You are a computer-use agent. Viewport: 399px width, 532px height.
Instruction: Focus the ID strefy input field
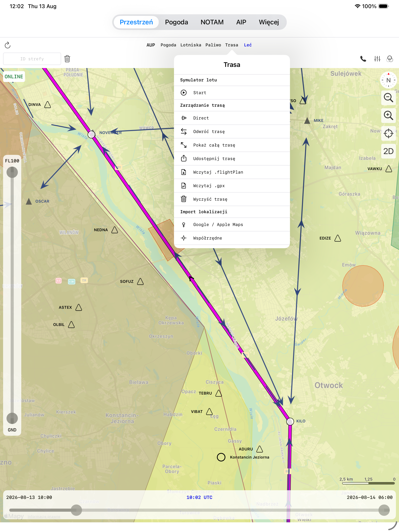pyautogui.click(x=32, y=59)
